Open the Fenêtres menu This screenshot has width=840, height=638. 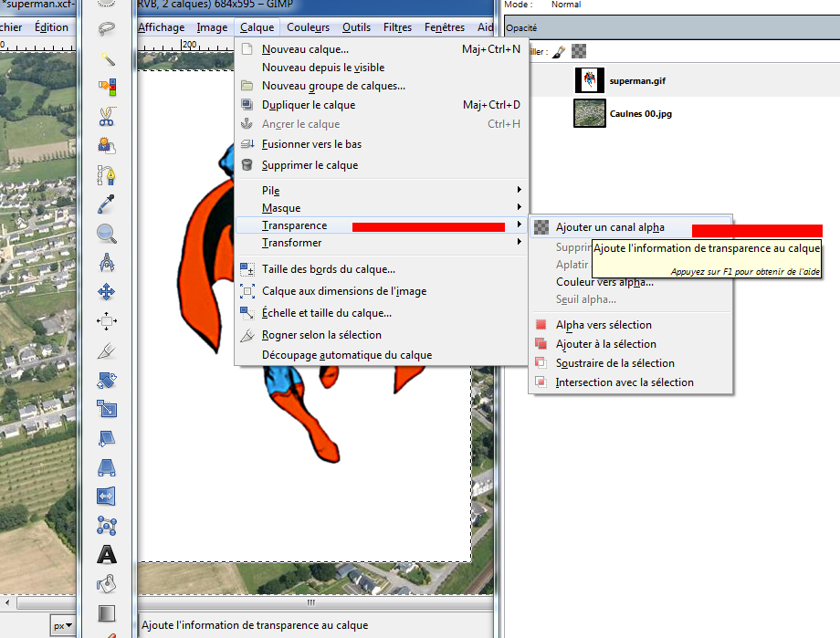coord(445,27)
